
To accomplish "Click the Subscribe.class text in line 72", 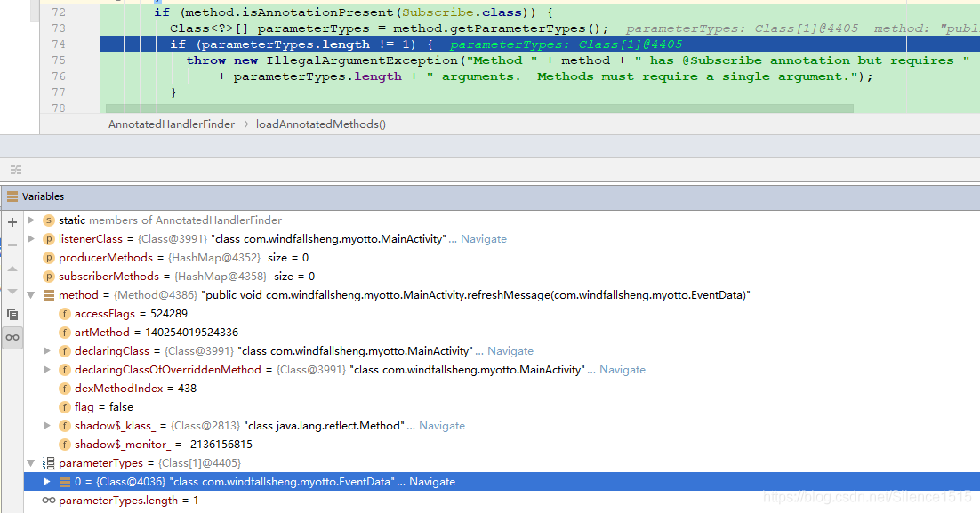I will click(x=462, y=12).
